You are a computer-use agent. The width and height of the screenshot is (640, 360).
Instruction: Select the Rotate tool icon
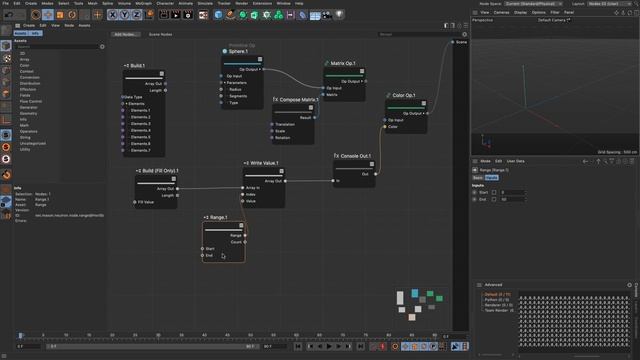tap(72, 15)
